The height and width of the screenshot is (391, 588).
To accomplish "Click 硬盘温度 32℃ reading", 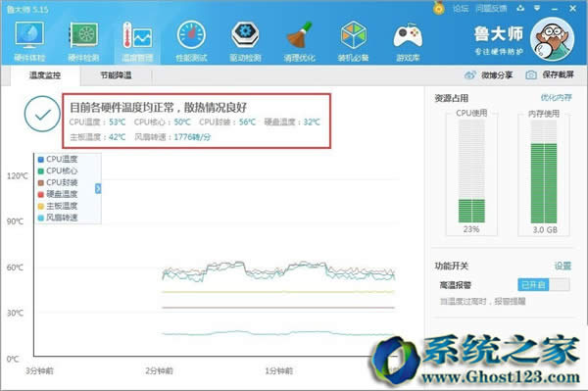I will click(292, 122).
